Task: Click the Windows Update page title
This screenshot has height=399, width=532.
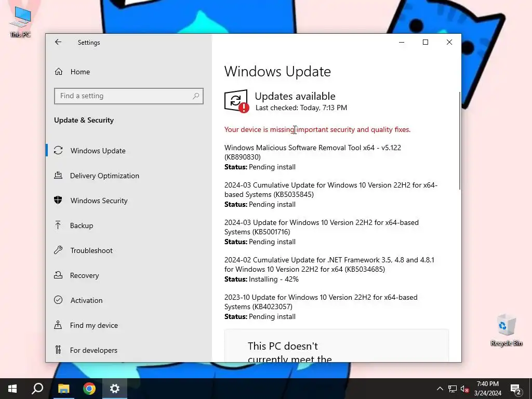Action: click(277, 72)
